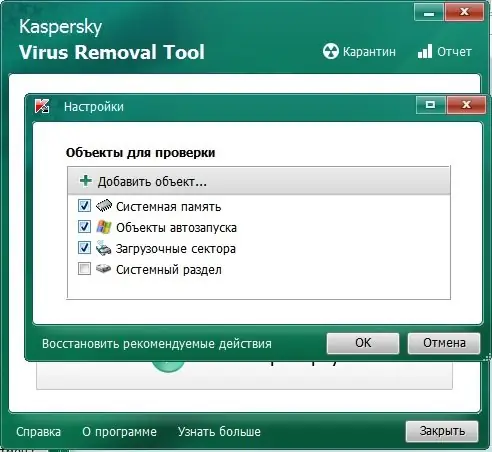The width and height of the screenshot is (492, 452).
Task: Close the main Kaspersky window with X
Action: point(464,13)
